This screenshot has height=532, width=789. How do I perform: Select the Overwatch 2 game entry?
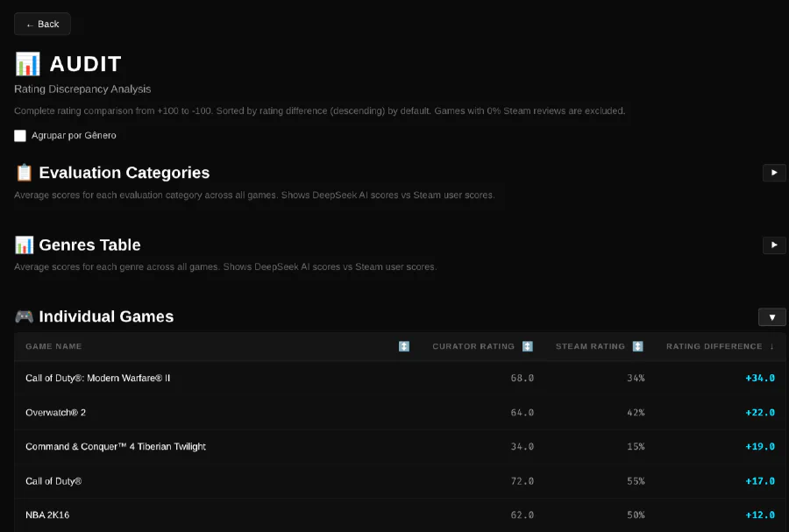point(55,412)
